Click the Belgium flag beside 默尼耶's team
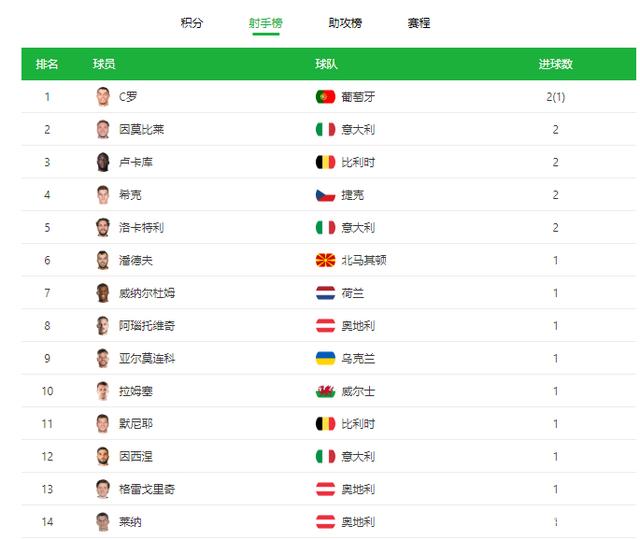This screenshot has height=540, width=640. pyautogui.click(x=325, y=424)
